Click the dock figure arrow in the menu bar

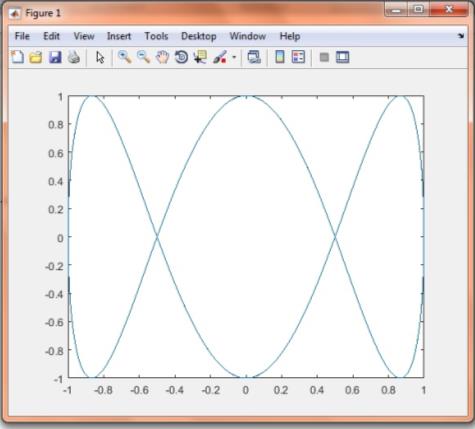pyautogui.click(x=461, y=36)
